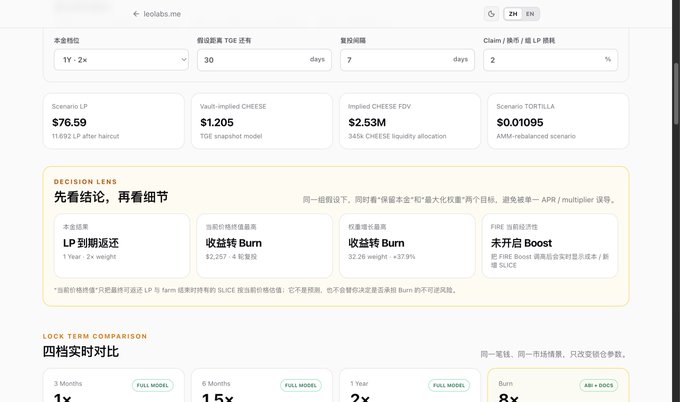Click FULL MODEL badge on 3 Months card
The width and height of the screenshot is (680, 402).
(x=153, y=385)
